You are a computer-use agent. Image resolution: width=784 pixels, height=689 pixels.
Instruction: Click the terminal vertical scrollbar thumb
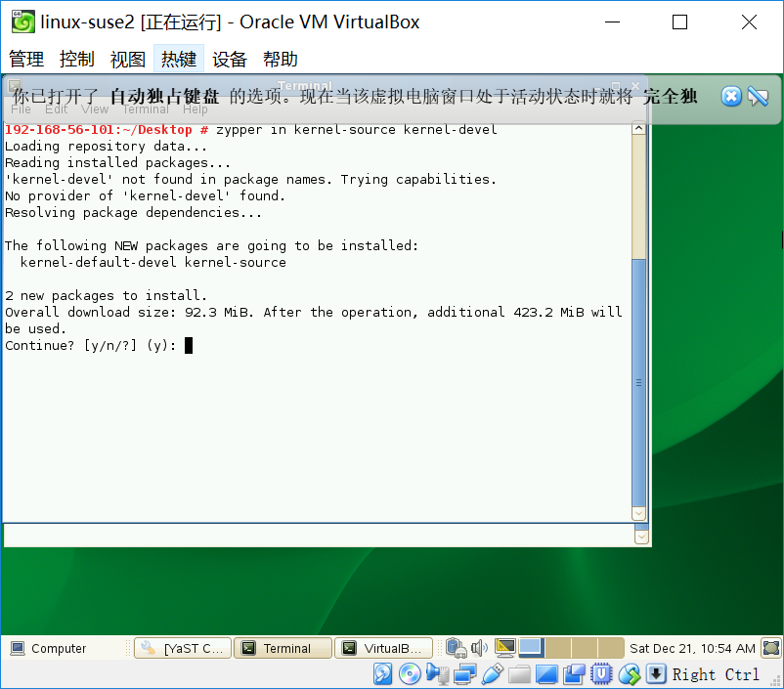click(x=639, y=382)
